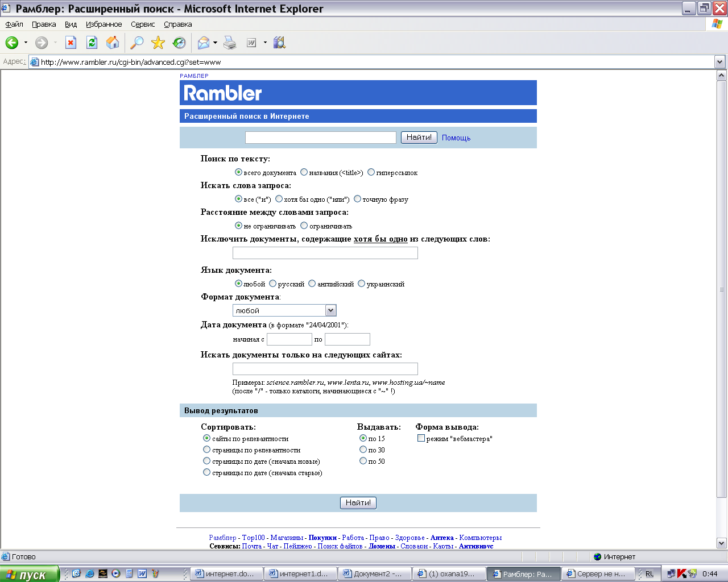728x582 pixels.
Task: Switch to 'Сервер не н...' taskbar window
Action: [x=598, y=573]
